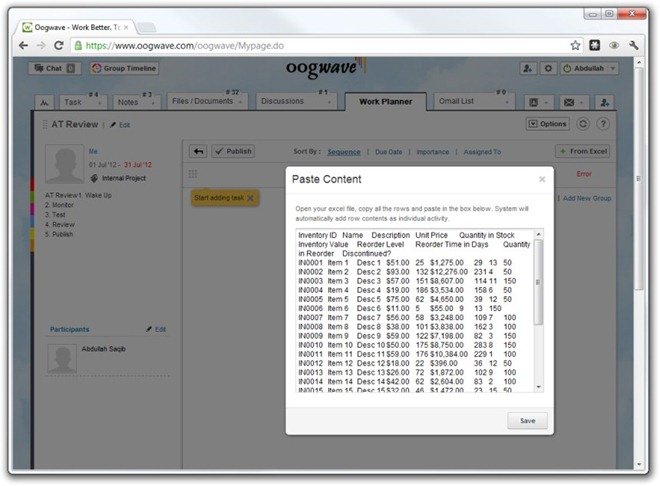
Task: Click the project owner avatar thumbnail
Action: (x=64, y=164)
